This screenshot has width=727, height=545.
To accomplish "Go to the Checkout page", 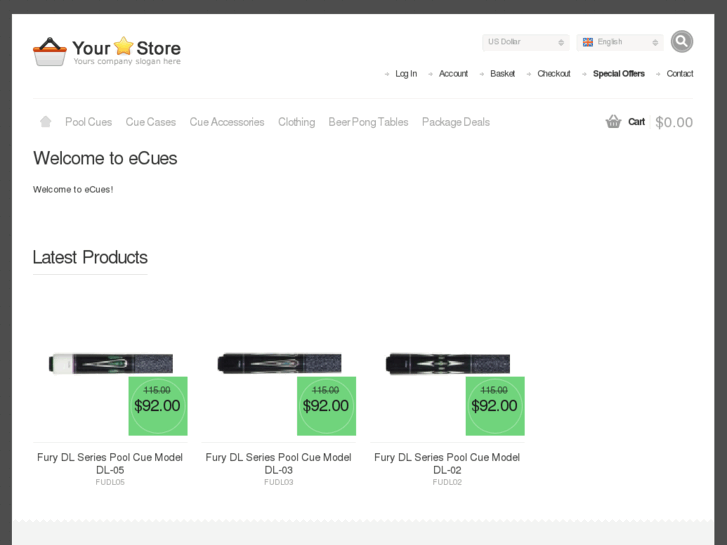I will [x=553, y=74].
